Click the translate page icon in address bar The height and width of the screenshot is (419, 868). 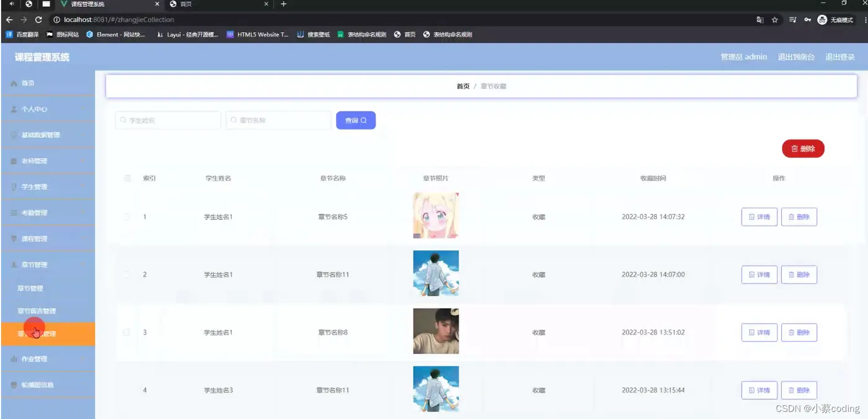coord(760,20)
